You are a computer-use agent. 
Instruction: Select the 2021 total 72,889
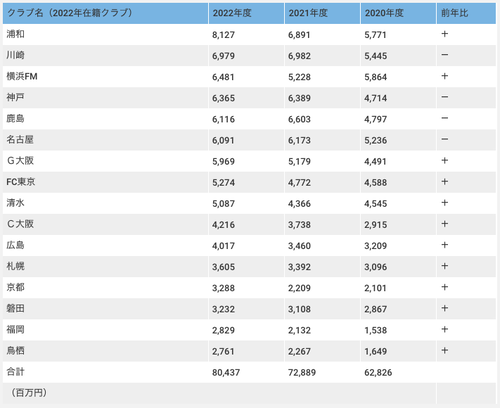point(302,372)
